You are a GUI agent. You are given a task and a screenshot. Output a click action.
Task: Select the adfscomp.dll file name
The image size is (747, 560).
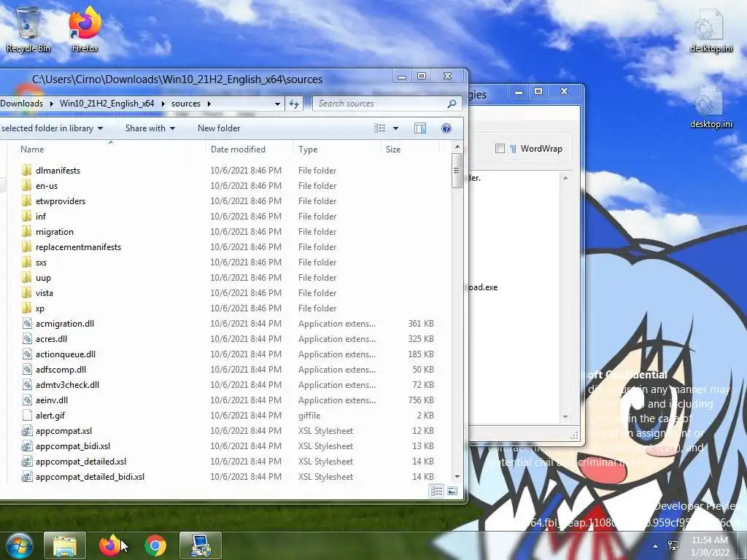pos(61,369)
